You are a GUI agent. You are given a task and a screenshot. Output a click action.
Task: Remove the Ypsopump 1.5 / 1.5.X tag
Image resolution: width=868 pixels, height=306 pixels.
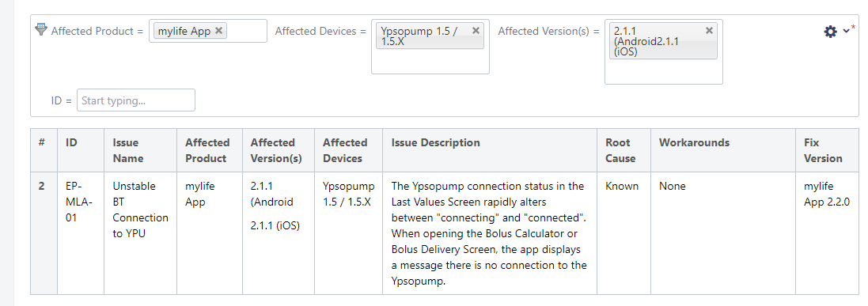[476, 30]
